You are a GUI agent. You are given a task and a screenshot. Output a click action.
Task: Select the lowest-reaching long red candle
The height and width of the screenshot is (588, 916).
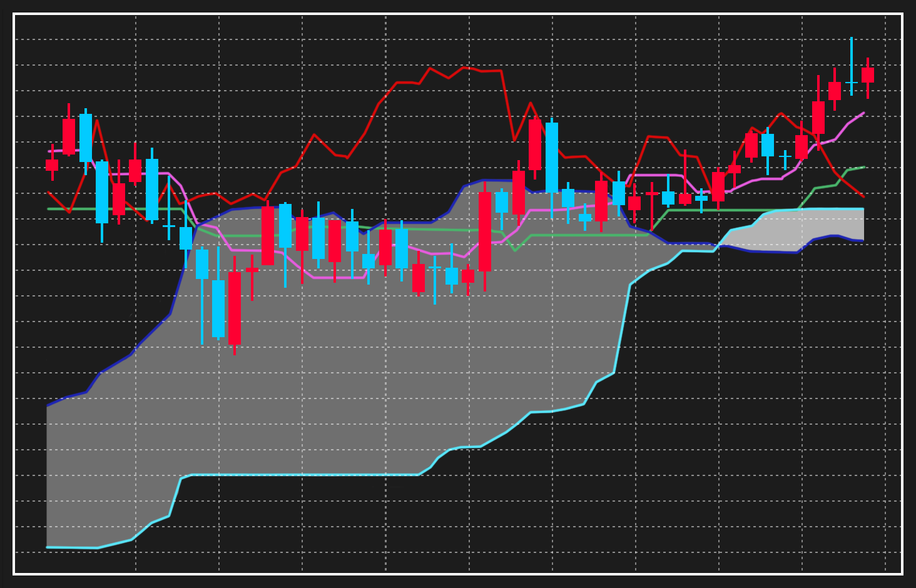click(x=235, y=308)
